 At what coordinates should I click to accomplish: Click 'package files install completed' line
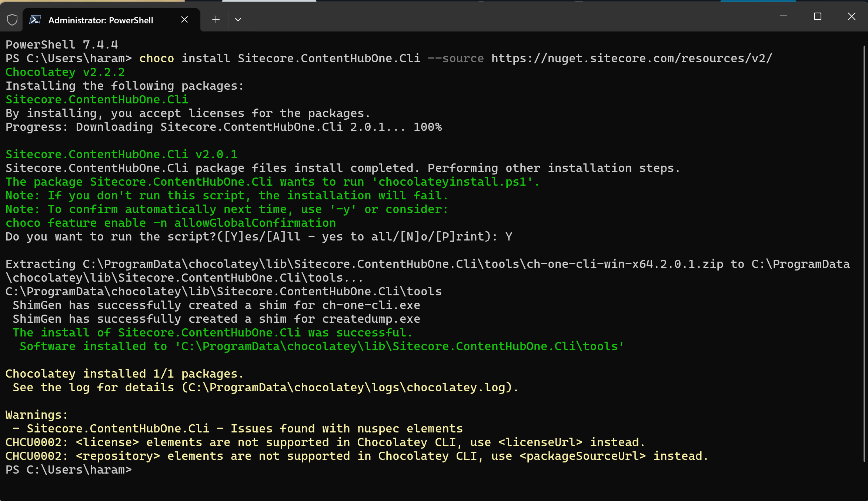pyautogui.click(x=343, y=168)
